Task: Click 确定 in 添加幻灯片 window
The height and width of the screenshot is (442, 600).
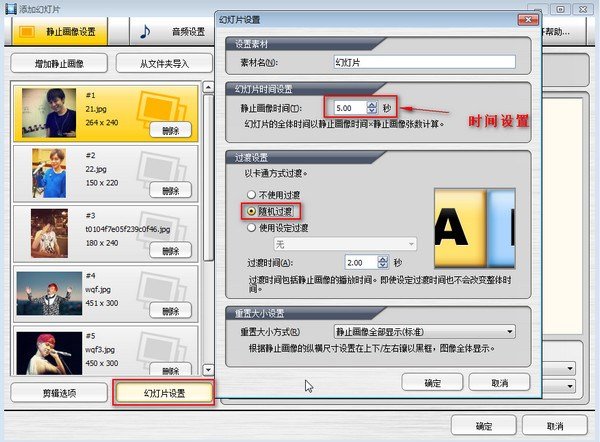Action: click(x=484, y=426)
